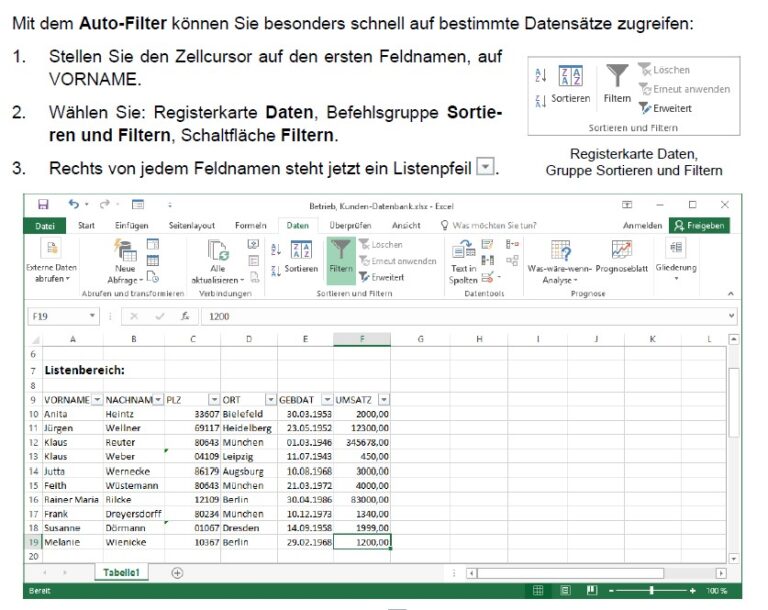768x610 pixels.
Task: Collapse the ribbon with the caret
Action: 731,293
